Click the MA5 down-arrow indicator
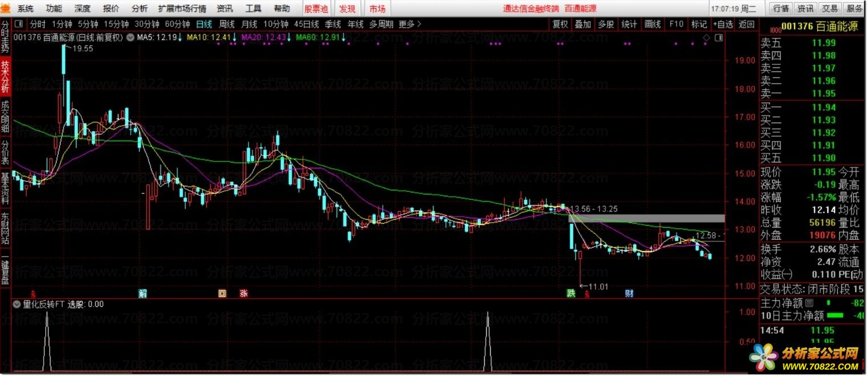 [180, 38]
